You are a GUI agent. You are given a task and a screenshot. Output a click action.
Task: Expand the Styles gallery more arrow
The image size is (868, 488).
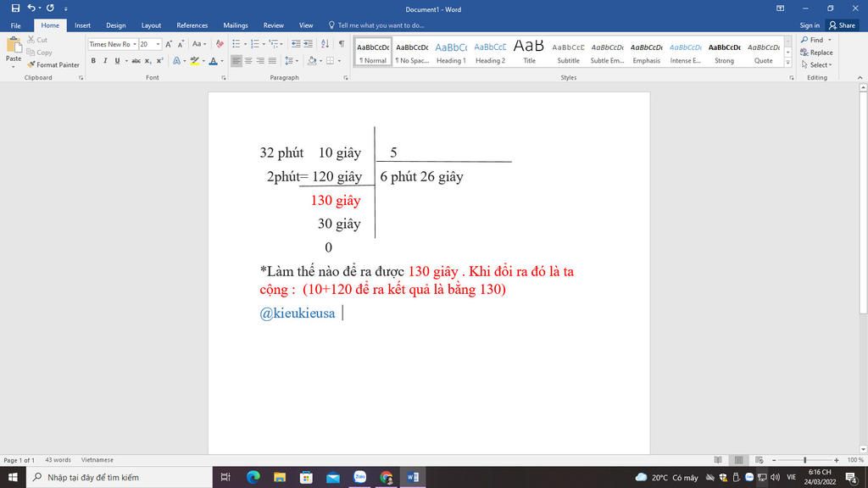tap(788, 64)
